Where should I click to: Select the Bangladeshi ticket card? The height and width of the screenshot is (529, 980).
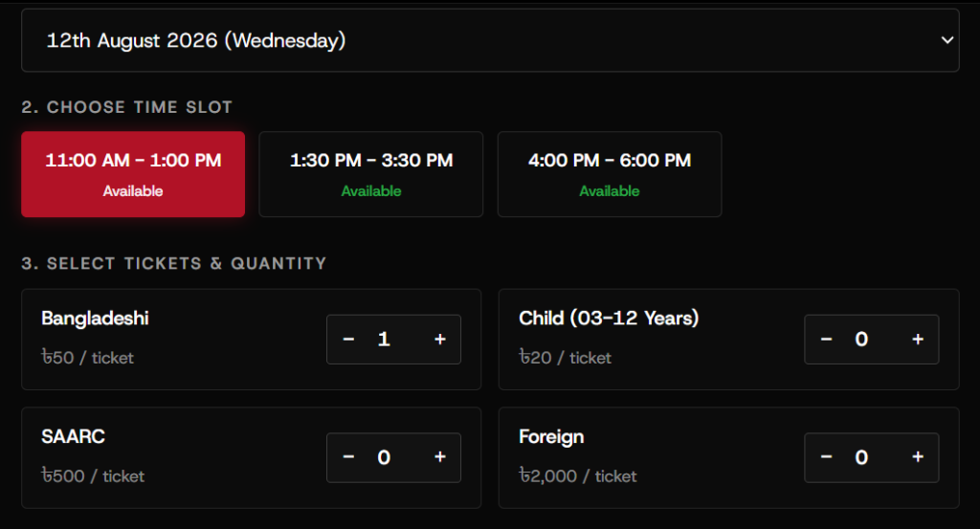252,340
